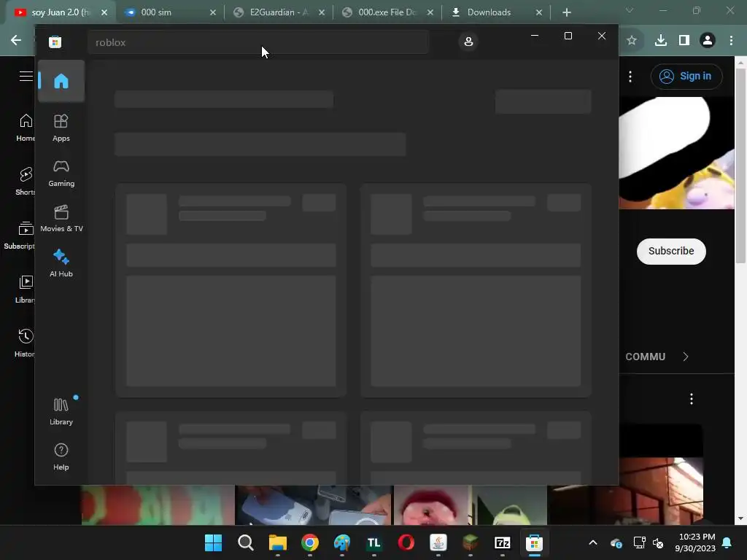Click the YouTube page scrollbar

pos(740,166)
